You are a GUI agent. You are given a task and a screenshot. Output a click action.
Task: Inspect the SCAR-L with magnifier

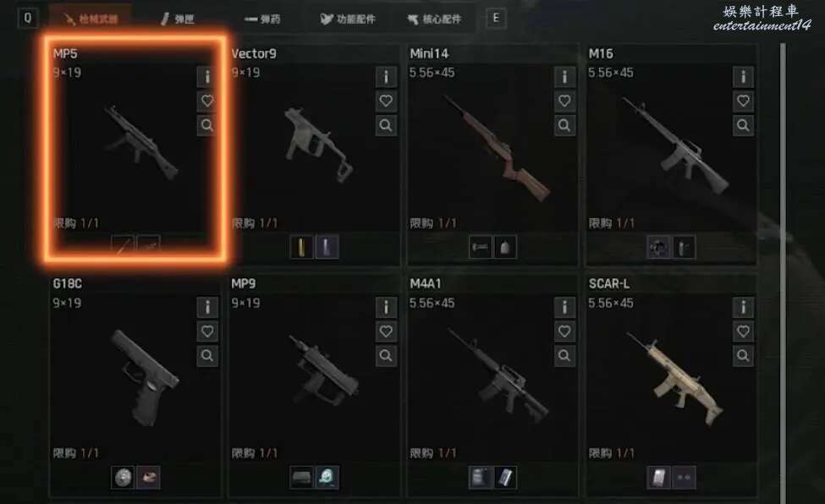click(743, 356)
